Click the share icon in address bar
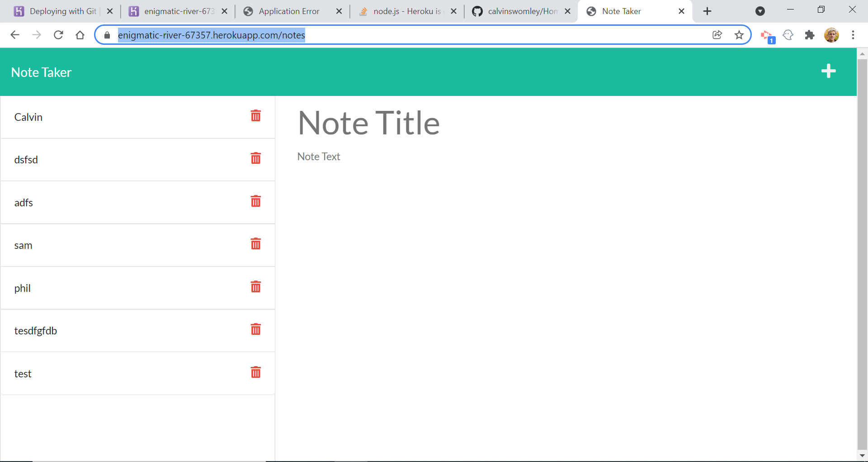 (717, 35)
